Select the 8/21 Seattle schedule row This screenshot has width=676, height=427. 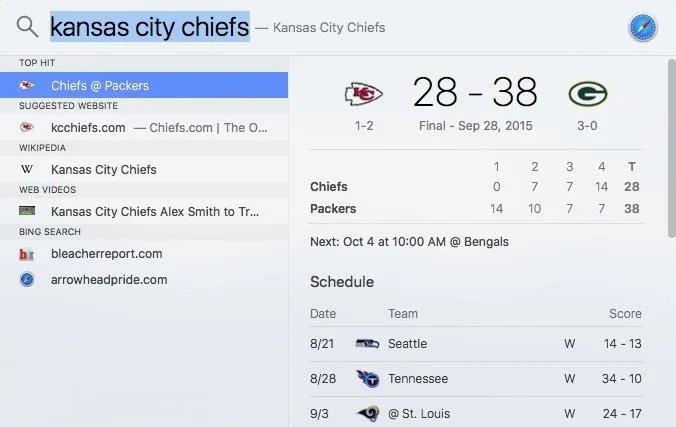click(x=476, y=344)
